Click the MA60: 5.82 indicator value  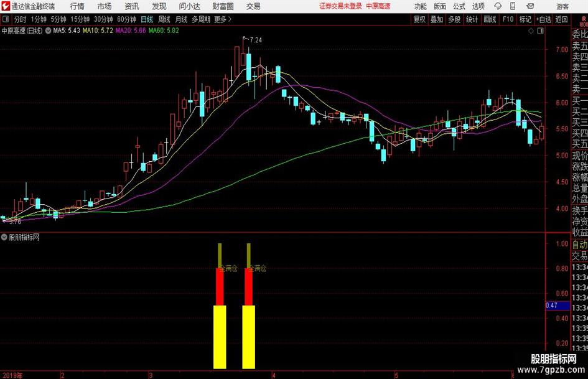pyautogui.click(x=164, y=30)
